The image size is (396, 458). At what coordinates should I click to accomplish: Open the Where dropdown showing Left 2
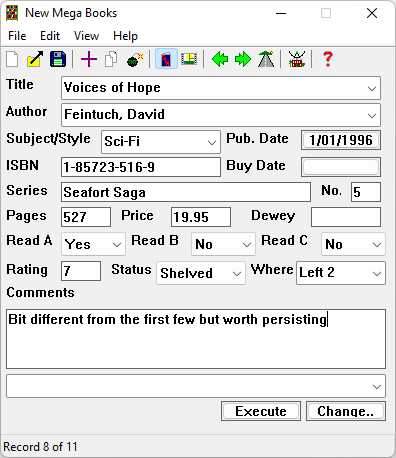[341, 273]
